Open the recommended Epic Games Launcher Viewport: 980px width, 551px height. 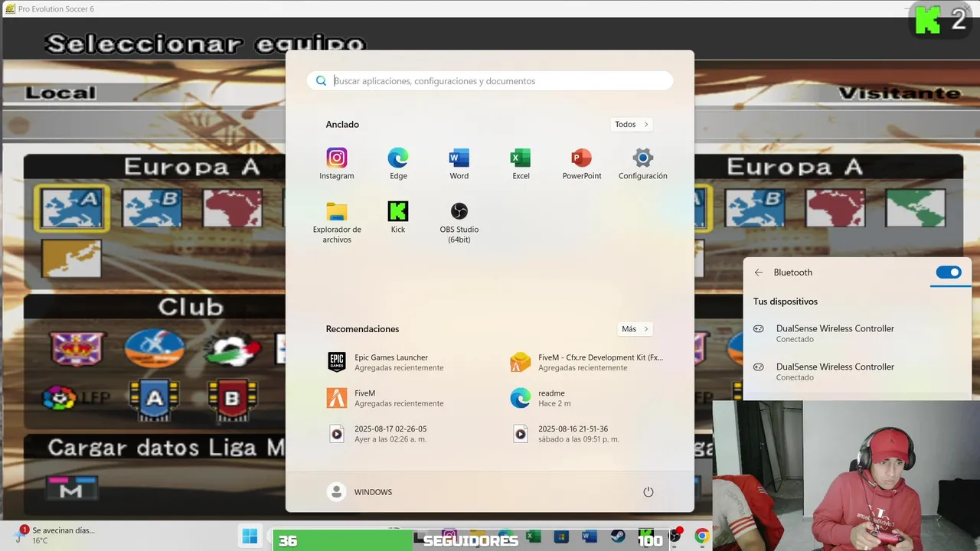click(x=398, y=362)
